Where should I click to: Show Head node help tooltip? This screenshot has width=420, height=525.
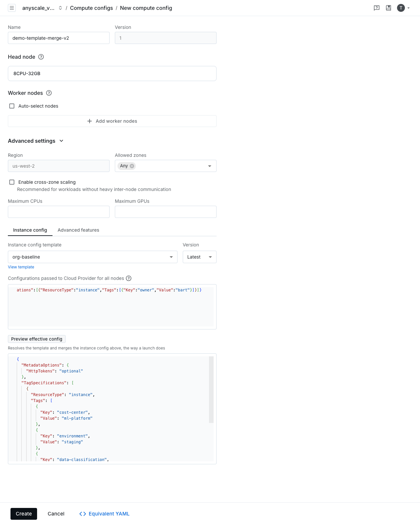coord(41,57)
